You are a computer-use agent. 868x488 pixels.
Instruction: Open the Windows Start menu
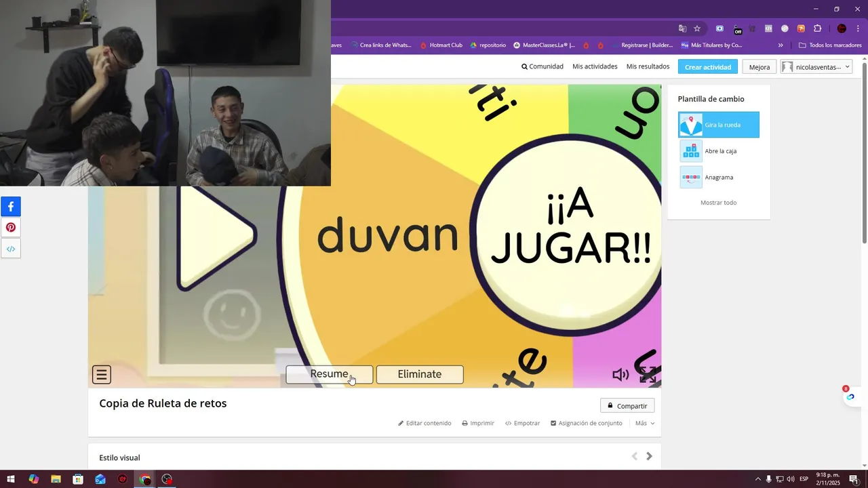click(11, 479)
